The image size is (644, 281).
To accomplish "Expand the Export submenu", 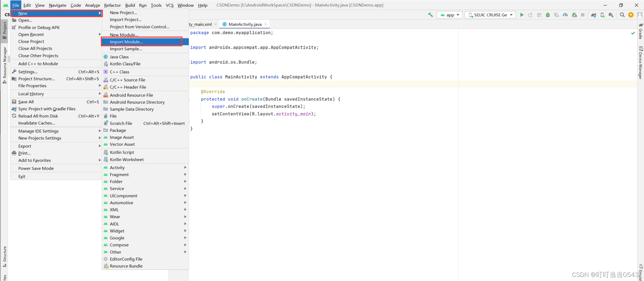I will point(56,146).
